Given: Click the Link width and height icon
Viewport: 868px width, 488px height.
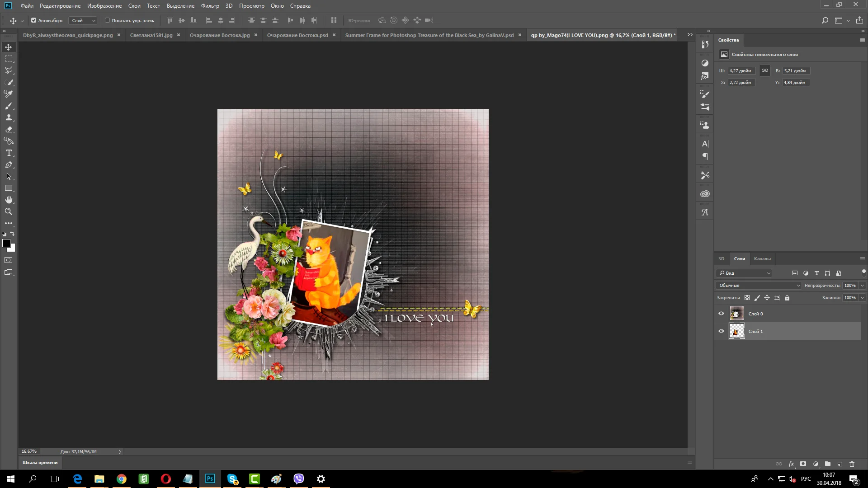Looking at the screenshot, I should 764,70.
